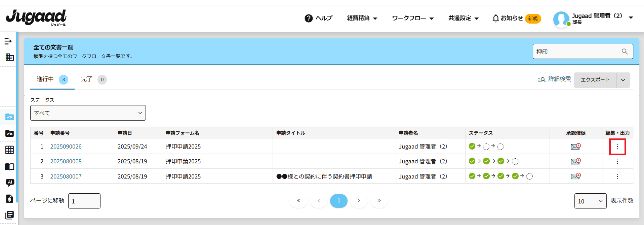This screenshot has width=644, height=225.
Task: Open the 表示件数 page size dropdown
Action: coord(590,201)
